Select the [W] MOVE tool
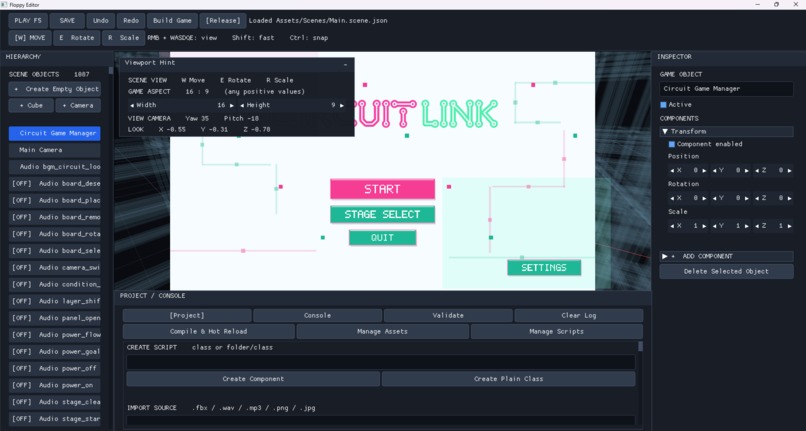 click(30, 38)
